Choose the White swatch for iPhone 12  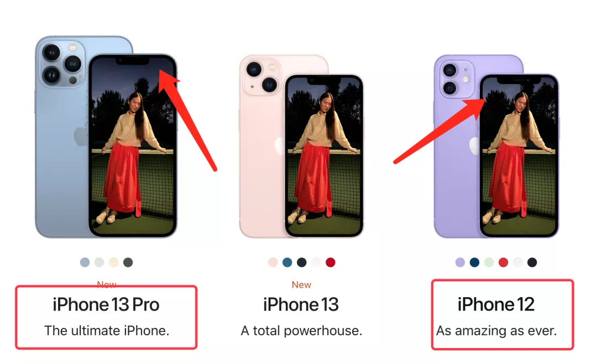[x=518, y=262]
